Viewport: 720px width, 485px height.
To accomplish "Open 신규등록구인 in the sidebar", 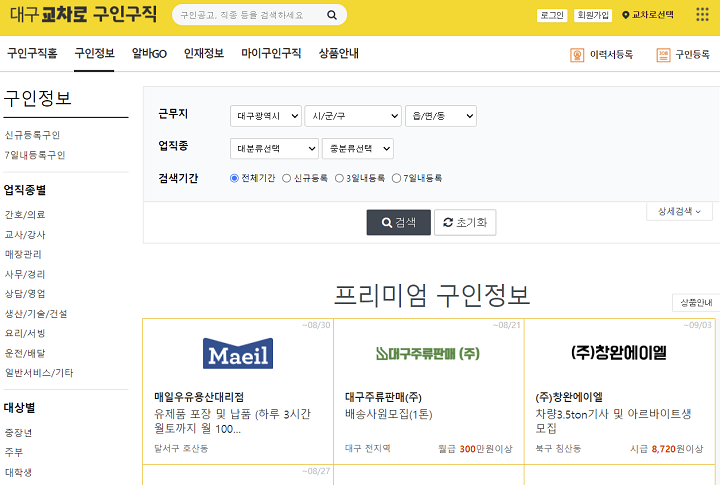I will click(x=32, y=135).
